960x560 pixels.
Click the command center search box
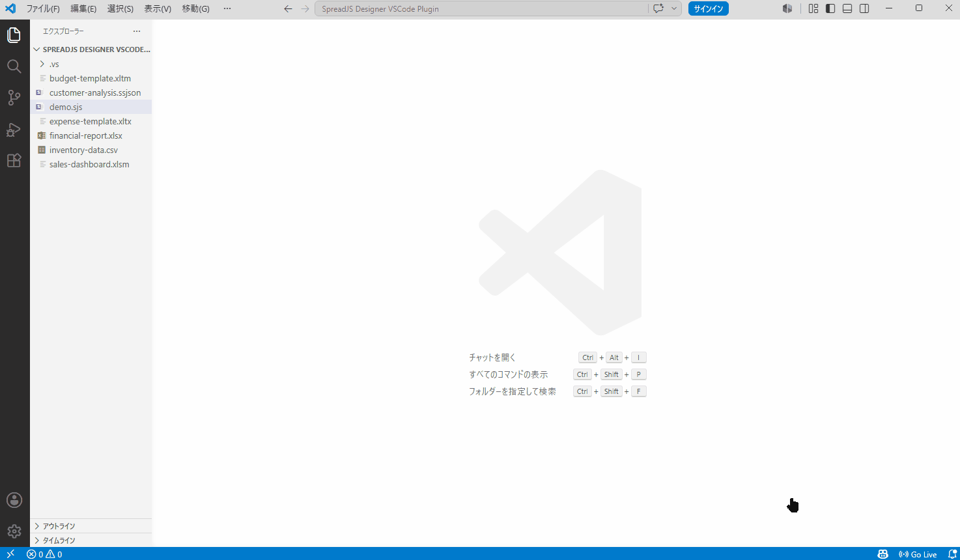click(x=482, y=8)
